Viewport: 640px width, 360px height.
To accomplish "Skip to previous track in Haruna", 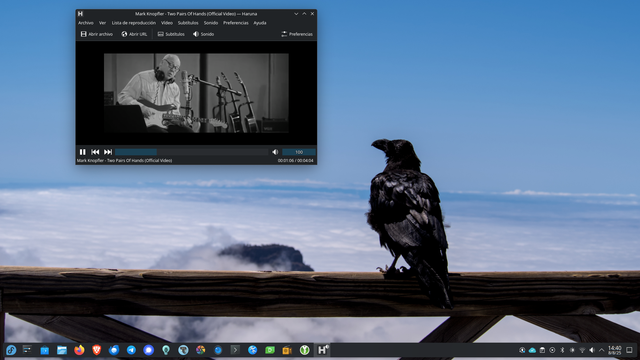I will pos(95,152).
